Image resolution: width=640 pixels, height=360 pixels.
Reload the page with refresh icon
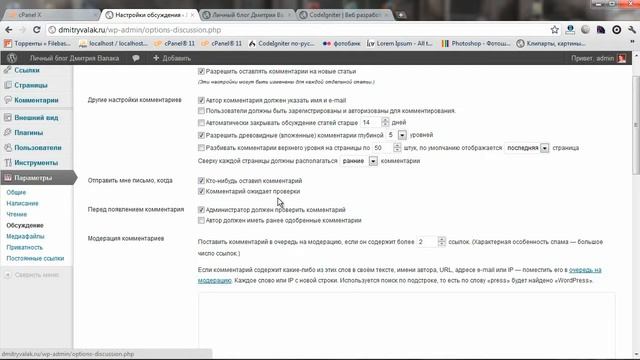36,30
